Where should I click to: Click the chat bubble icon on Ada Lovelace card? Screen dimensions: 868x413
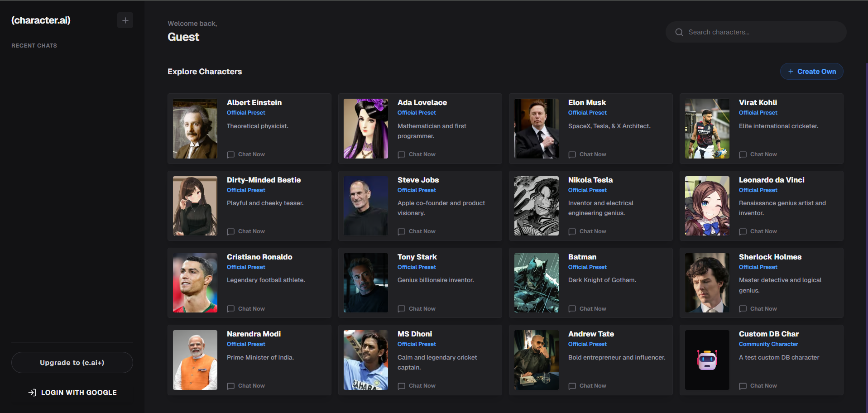coord(402,154)
